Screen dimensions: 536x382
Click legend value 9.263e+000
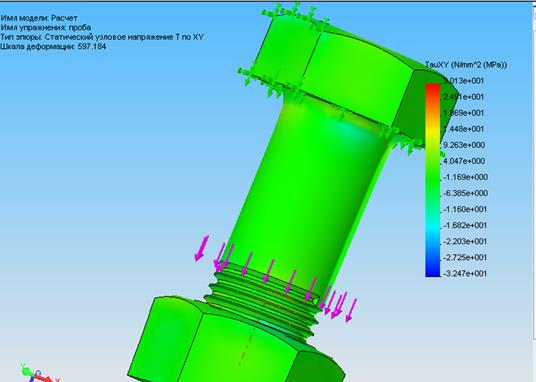[464, 145]
